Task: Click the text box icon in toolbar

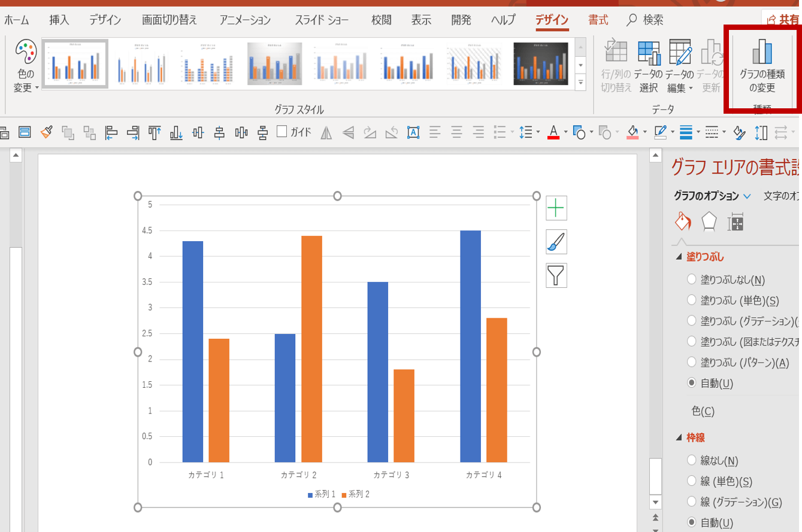Action: pyautogui.click(x=413, y=132)
